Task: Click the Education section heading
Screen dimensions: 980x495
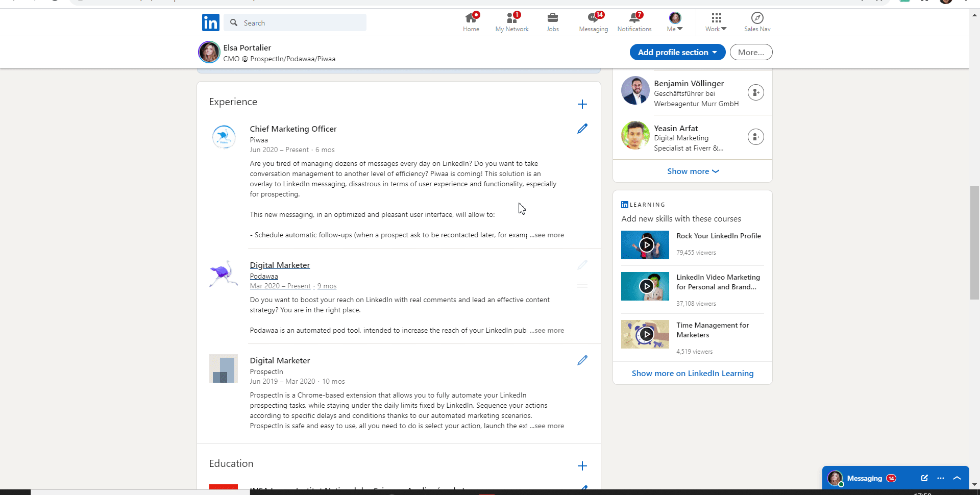Action: [231, 464]
